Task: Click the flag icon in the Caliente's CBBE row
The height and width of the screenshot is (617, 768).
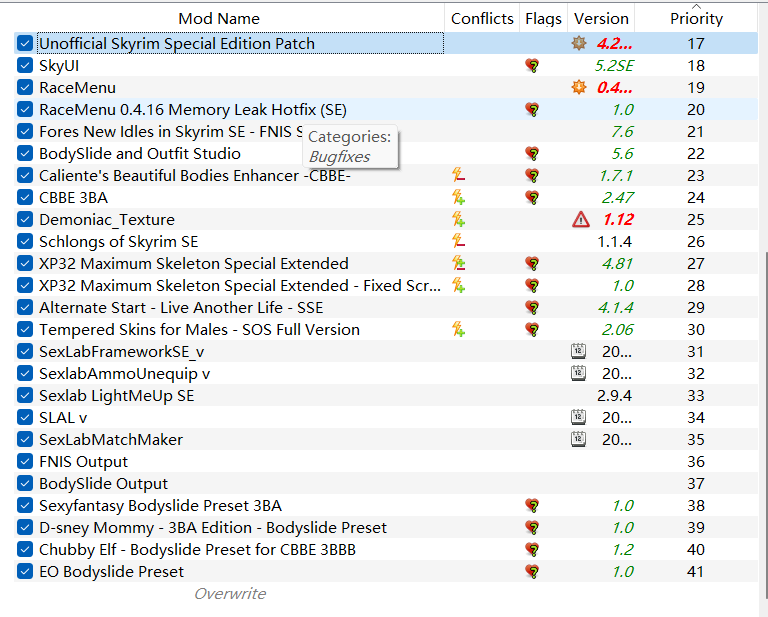Action: (532, 176)
